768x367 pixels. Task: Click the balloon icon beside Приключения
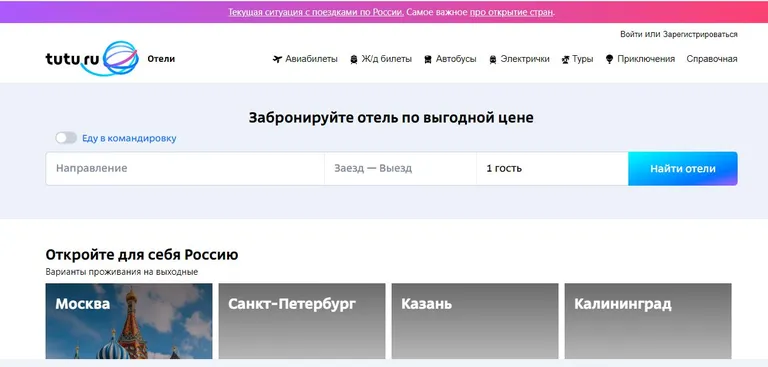(x=609, y=59)
